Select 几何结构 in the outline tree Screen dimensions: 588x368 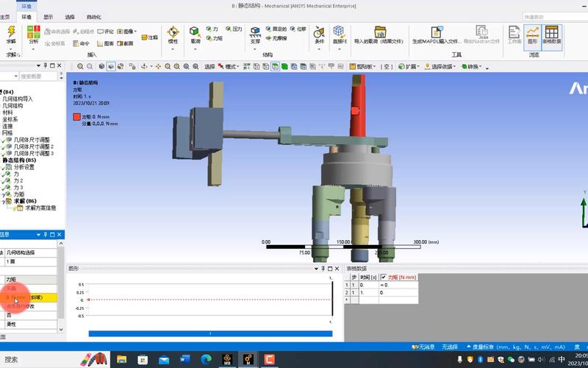pyautogui.click(x=12, y=105)
